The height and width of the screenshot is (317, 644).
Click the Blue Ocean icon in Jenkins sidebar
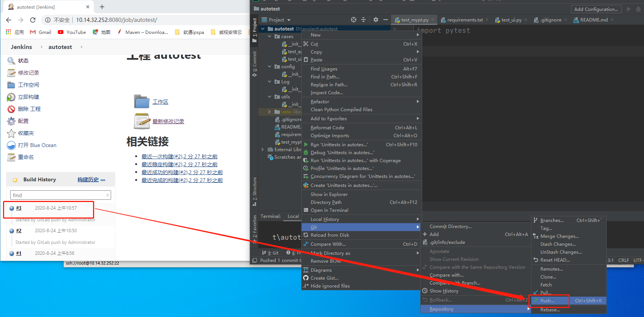pyautogui.click(x=11, y=145)
